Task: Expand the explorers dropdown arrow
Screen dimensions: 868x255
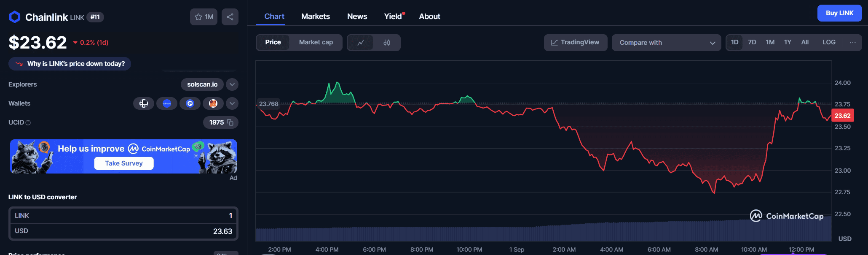Action: coord(232,84)
